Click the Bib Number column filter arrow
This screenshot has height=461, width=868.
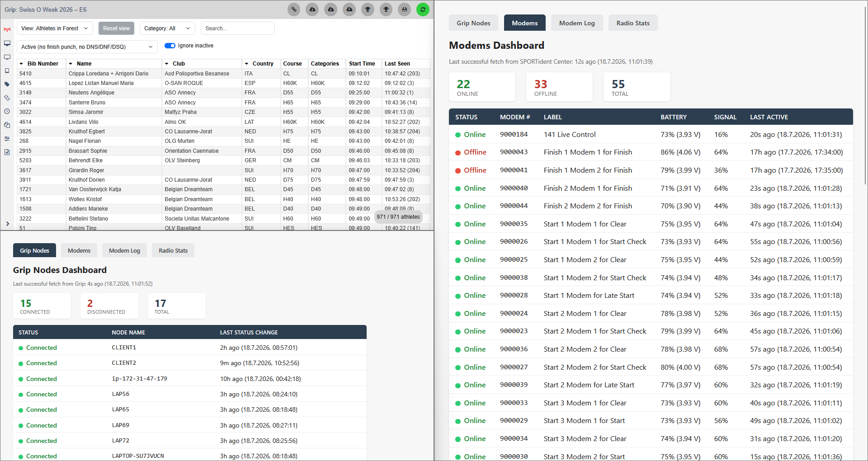(21, 64)
